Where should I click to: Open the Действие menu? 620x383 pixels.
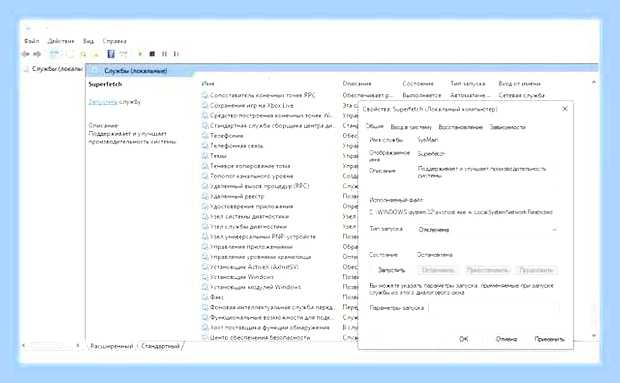tap(61, 41)
